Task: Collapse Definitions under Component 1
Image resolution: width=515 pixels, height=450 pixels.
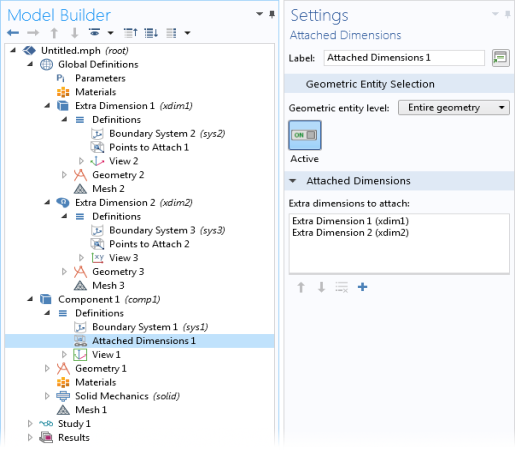Action: tap(47, 313)
